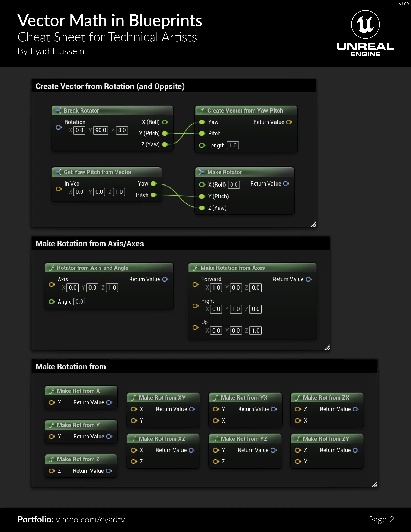Click the Length value field showing 1.0
This screenshot has height=532, width=411.
[233, 145]
